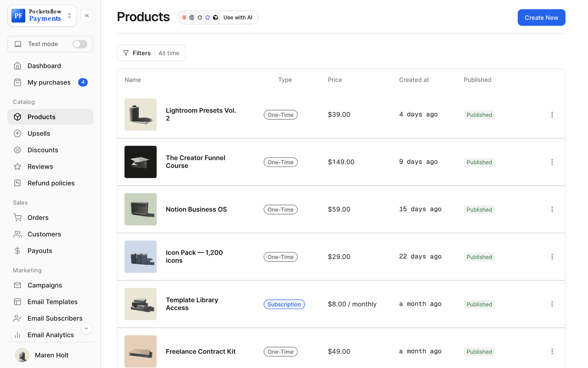Click the Orders cart icon
Image resolution: width=588 pixels, height=368 pixels.
(18, 218)
